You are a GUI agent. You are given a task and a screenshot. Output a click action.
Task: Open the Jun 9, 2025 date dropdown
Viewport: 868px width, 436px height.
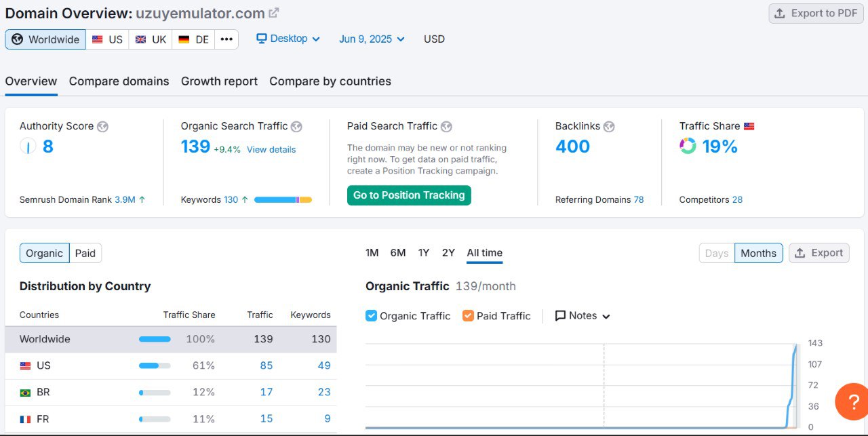pyautogui.click(x=372, y=39)
